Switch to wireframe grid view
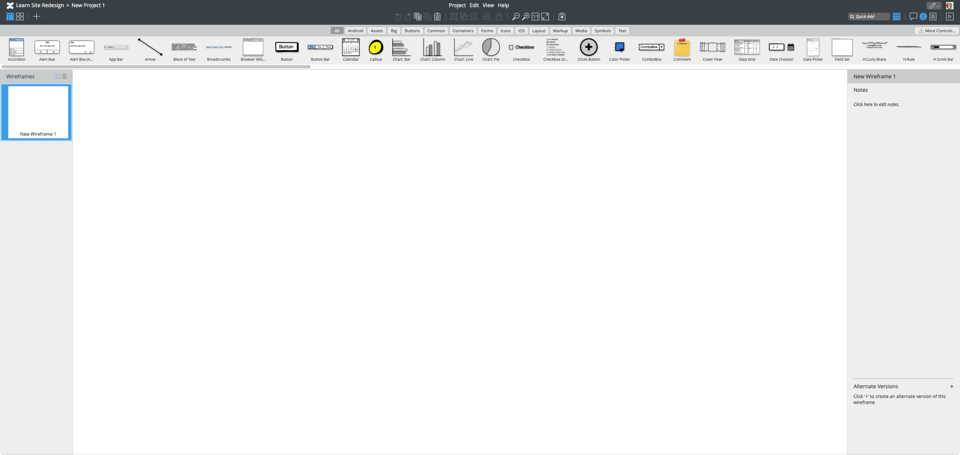960x455 pixels. point(20,17)
